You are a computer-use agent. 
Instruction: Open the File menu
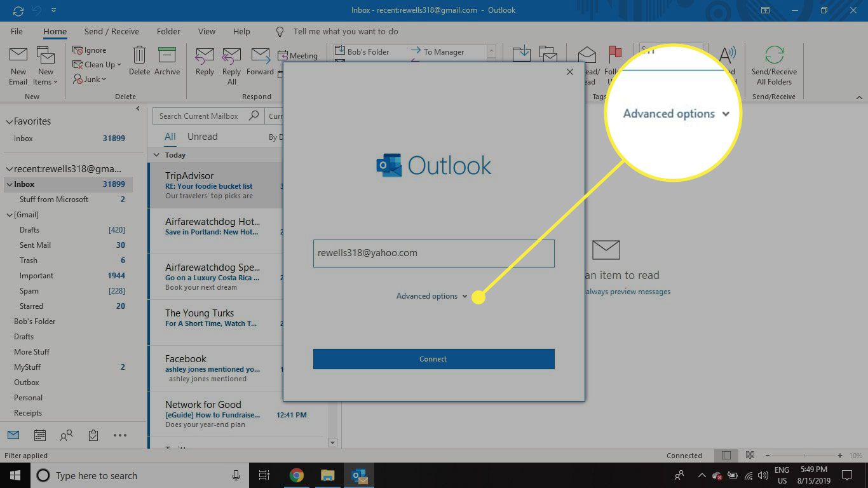(17, 31)
